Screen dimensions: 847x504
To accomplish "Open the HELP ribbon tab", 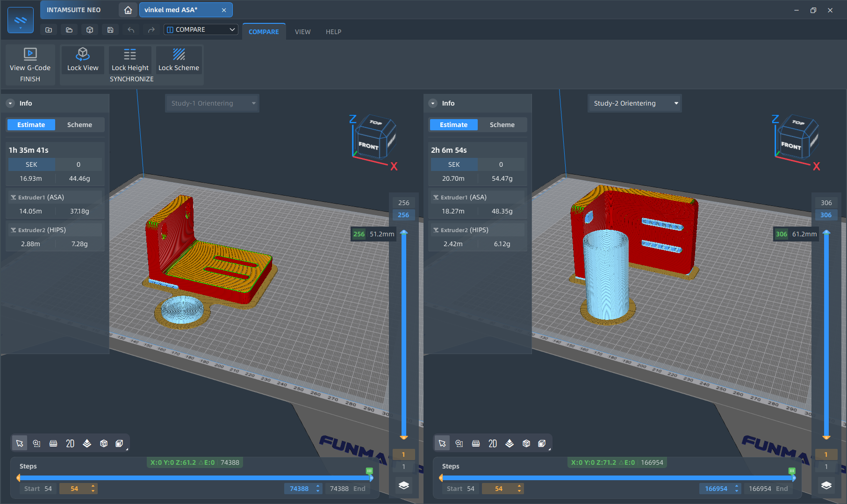I will (x=333, y=32).
